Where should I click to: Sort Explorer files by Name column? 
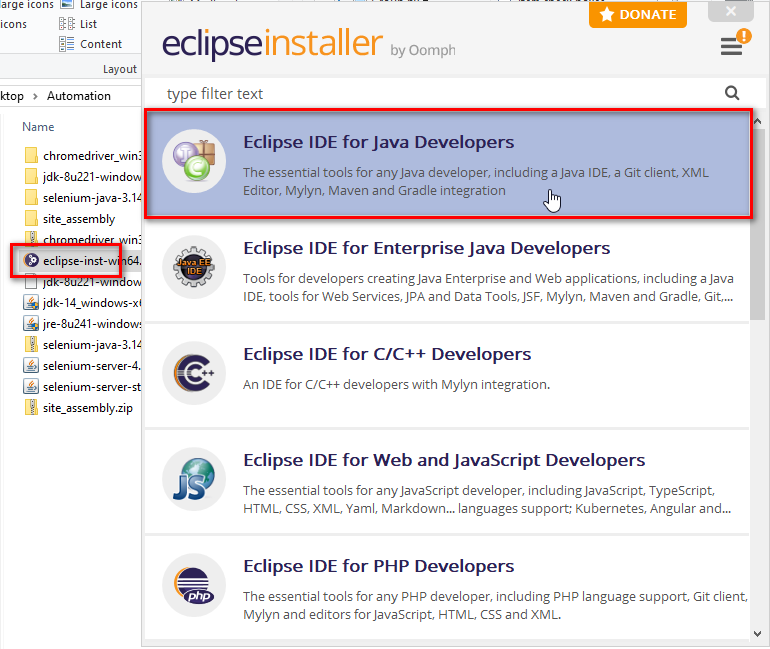[38, 127]
